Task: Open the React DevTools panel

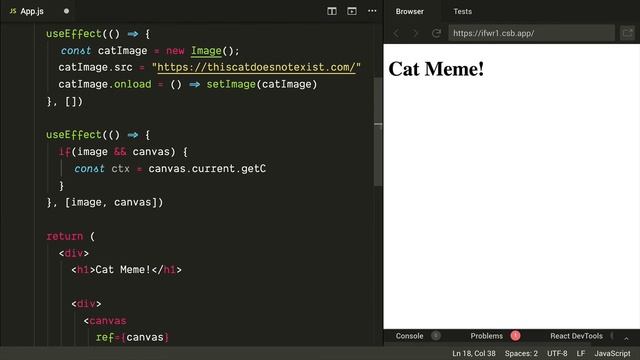Action: (576, 336)
